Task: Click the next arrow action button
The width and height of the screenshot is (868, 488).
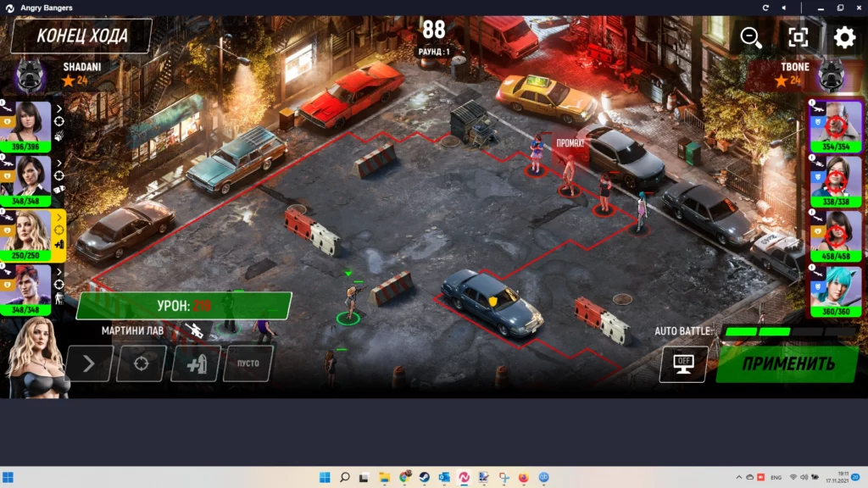Action: click(x=89, y=363)
